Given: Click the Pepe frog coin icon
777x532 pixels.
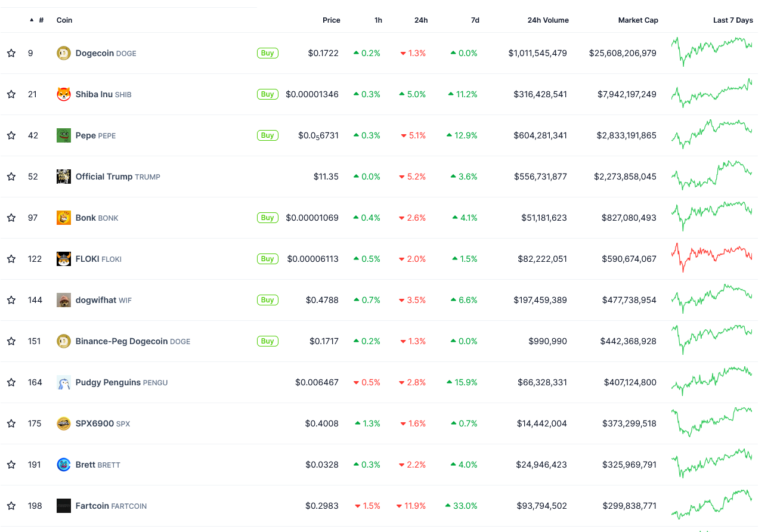Looking at the screenshot, I should (x=63, y=135).
